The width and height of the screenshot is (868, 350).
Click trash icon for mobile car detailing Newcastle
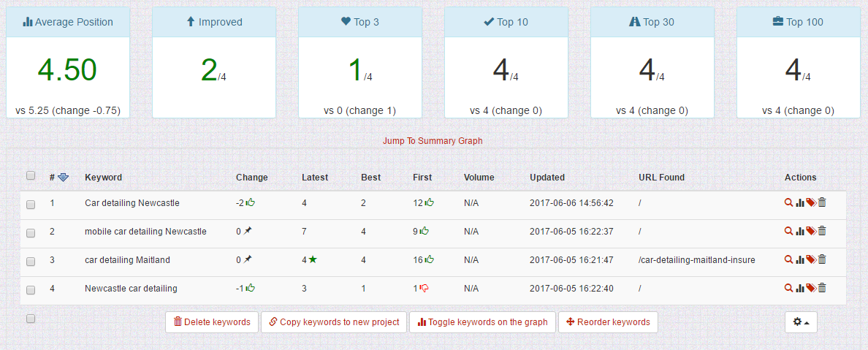click(822, 231)
